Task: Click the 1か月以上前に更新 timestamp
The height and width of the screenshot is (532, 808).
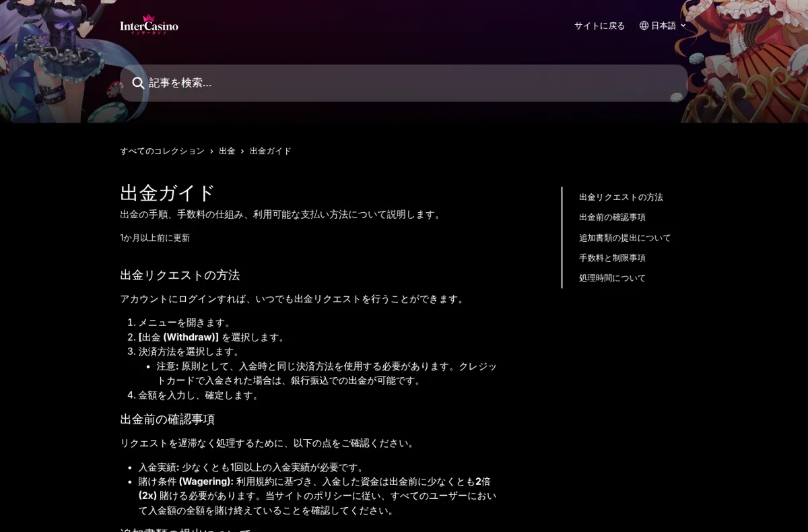Action: point(155,238)
